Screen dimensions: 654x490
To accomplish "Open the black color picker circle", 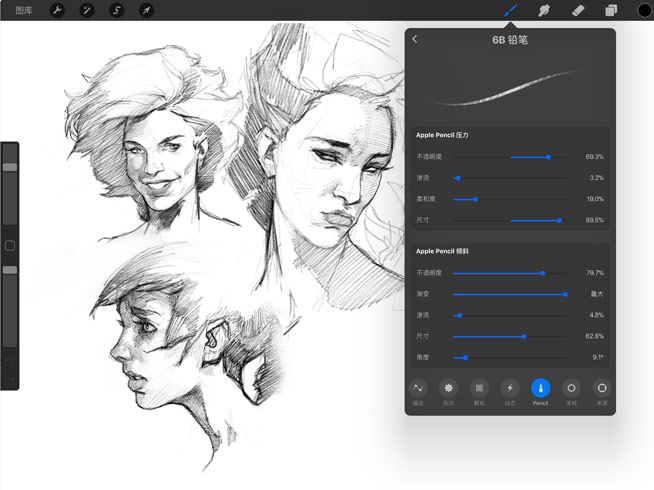I will [641, 11].
